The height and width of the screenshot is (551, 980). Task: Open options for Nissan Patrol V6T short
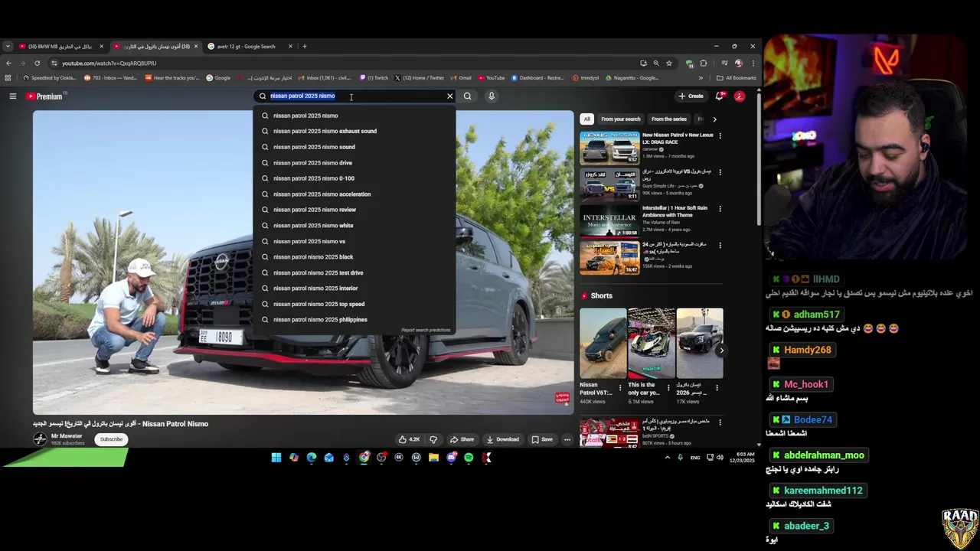[x=619, y=388]
